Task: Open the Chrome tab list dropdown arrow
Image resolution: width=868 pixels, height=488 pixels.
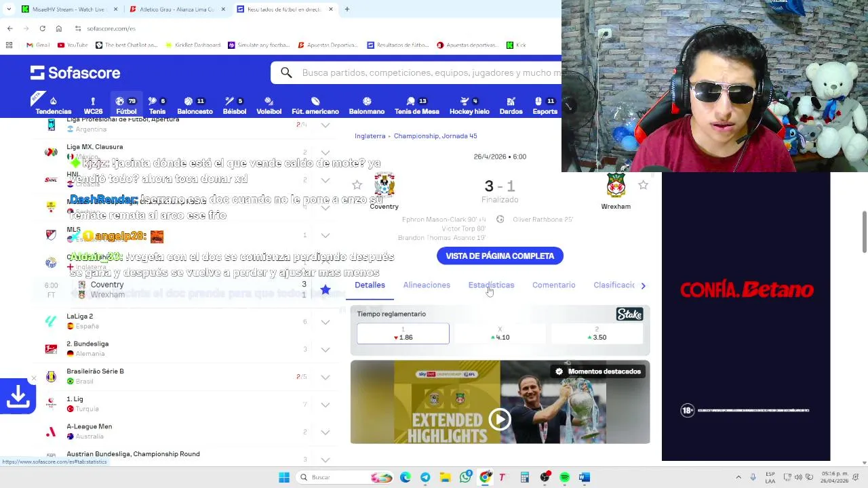Action: 9,9
